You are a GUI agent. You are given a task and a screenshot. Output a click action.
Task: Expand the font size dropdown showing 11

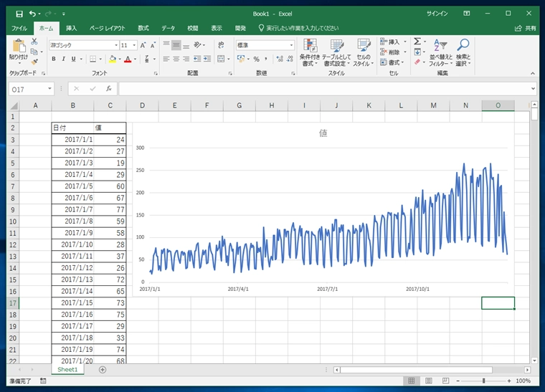click(134, 44)
